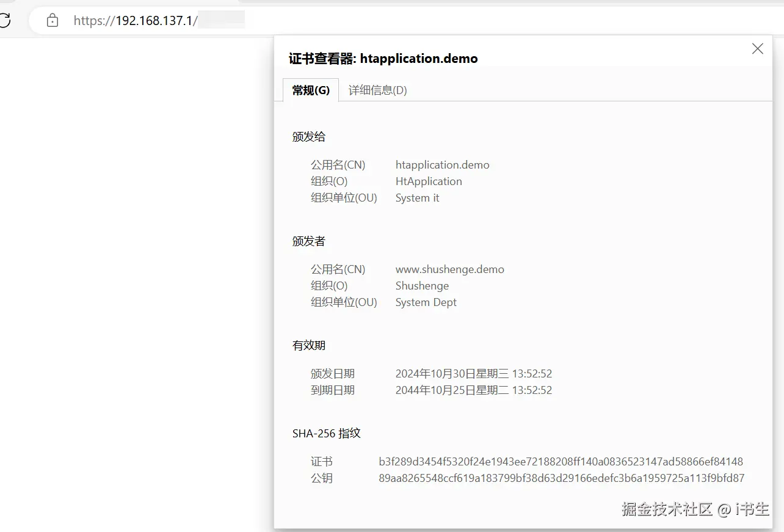
Task: Click the issuer organization Shushenge
Action: (x=422, y=286)
